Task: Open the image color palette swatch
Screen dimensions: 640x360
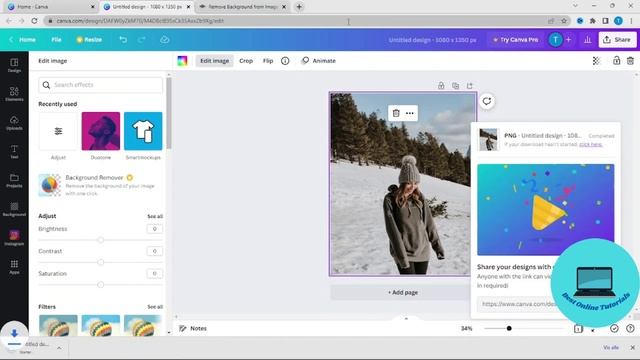Action: point(182,61)
